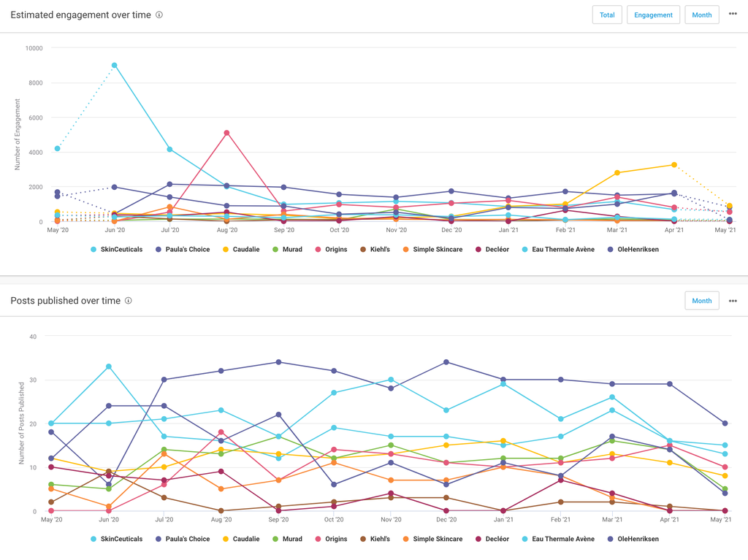Open more options menu for posts chart
748x560 pixels.
pyautogui.click(x=733, y=301)
